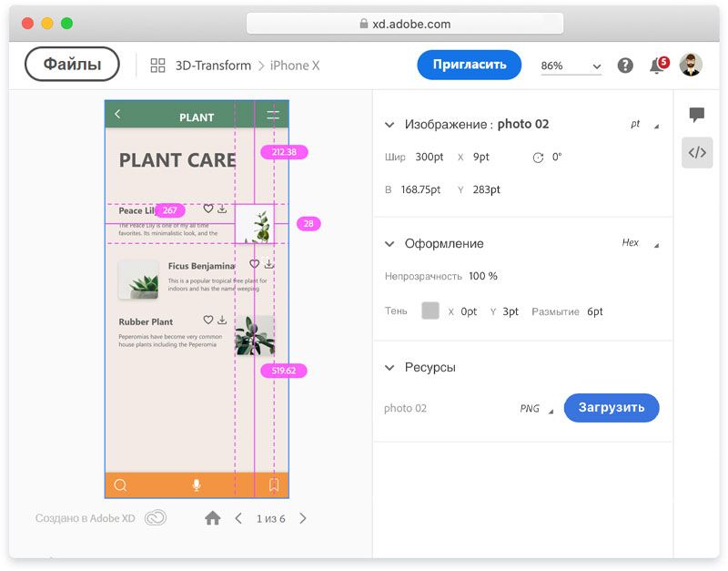
Task: Click the Пригласить button
Action: (469, 66)
